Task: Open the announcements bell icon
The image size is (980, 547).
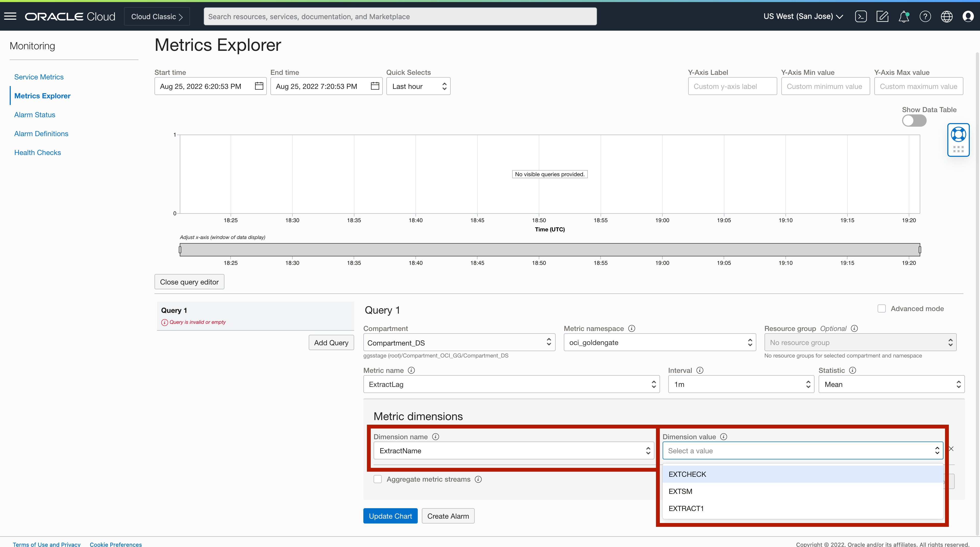Action: tap(904, 16)
